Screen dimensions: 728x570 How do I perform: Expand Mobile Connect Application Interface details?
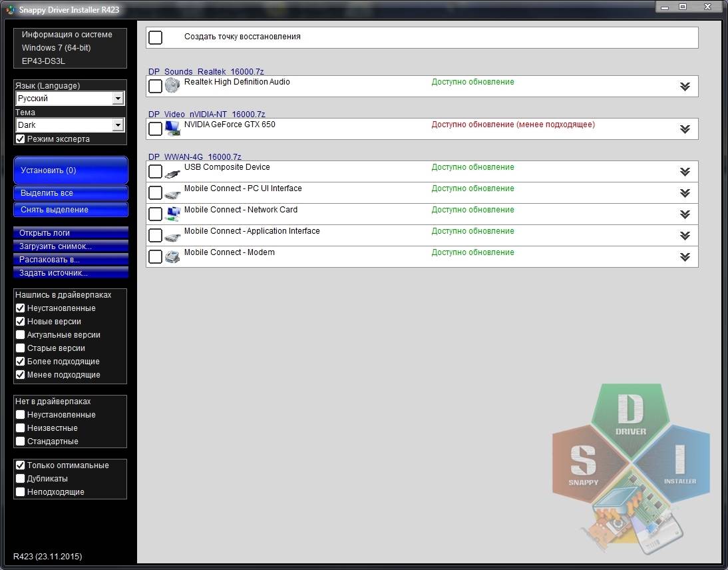tap(685, 236)
